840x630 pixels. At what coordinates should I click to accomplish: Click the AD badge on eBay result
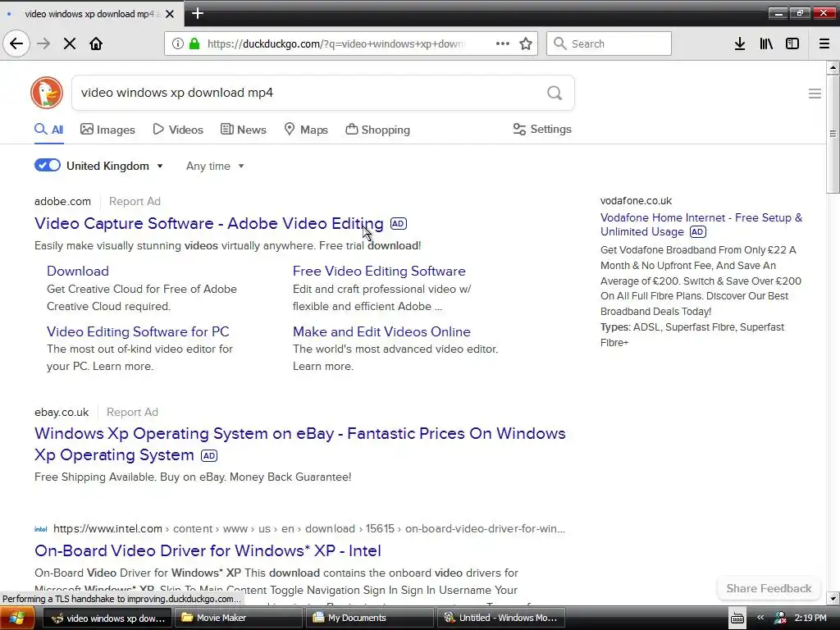[209, 455]
